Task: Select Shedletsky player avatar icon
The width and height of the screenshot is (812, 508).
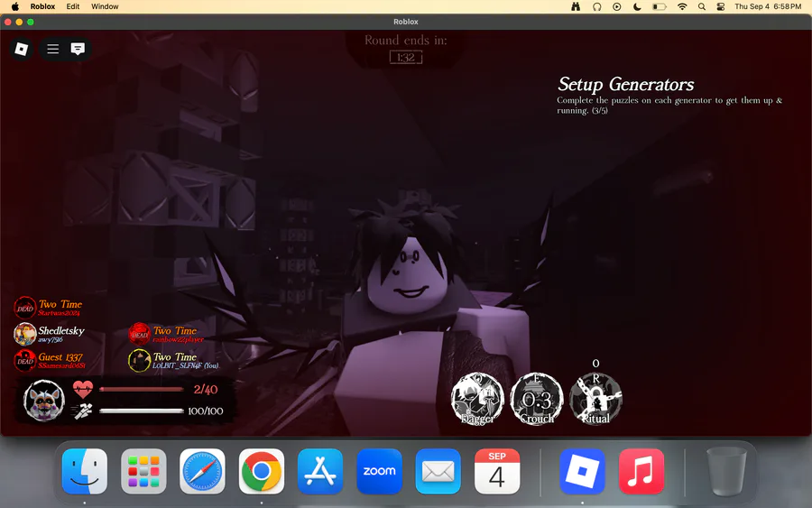Action: click(24, 334)
